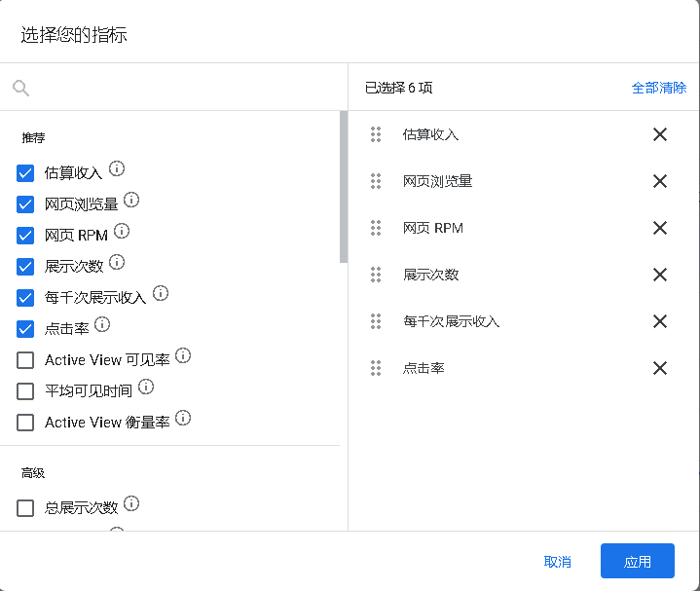Show info icon for 估算收入
700x591 pixels.
117,168
